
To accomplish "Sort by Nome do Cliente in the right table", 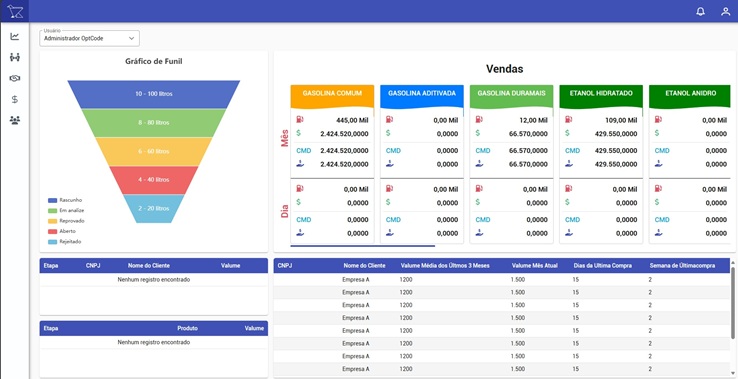I will pyautogui.click(x=364, y=266).
